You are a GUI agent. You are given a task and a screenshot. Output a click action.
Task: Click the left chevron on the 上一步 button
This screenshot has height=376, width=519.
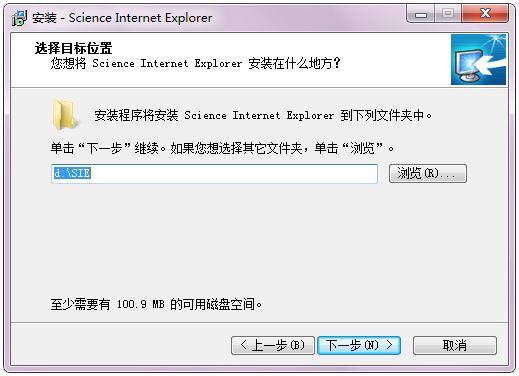(244, 345)
